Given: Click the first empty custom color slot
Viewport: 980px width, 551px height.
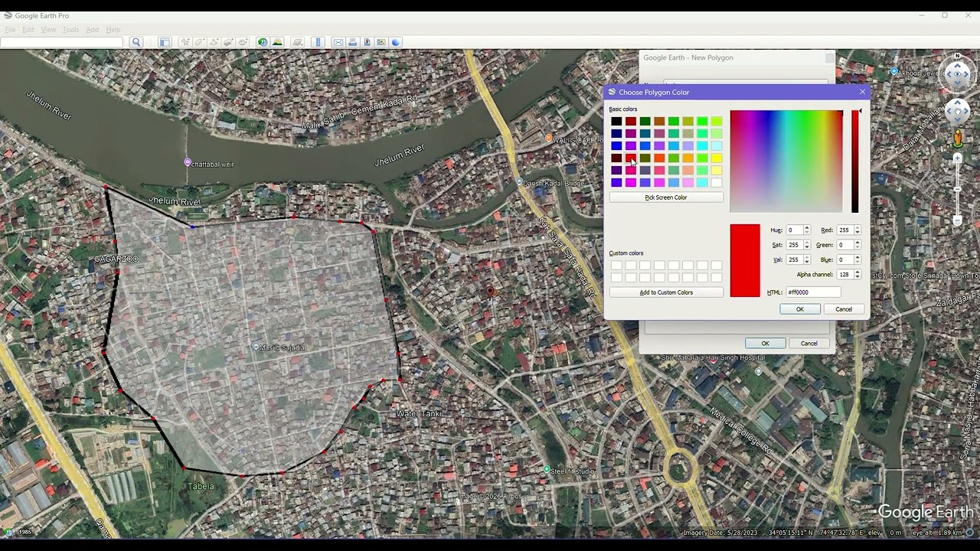Looking at the screenshot, I should pyautogui.click(x=616, y=266).
